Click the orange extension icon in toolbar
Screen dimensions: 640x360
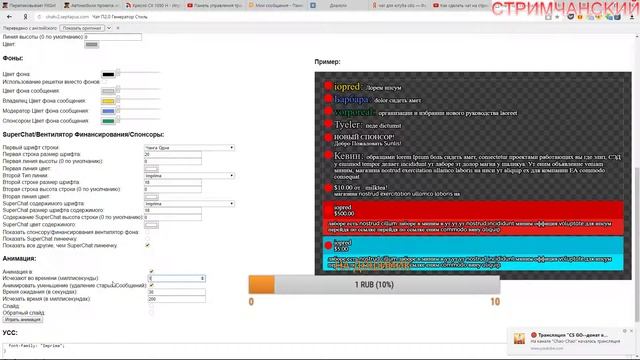pyautogui.click(x=580, y=17)
